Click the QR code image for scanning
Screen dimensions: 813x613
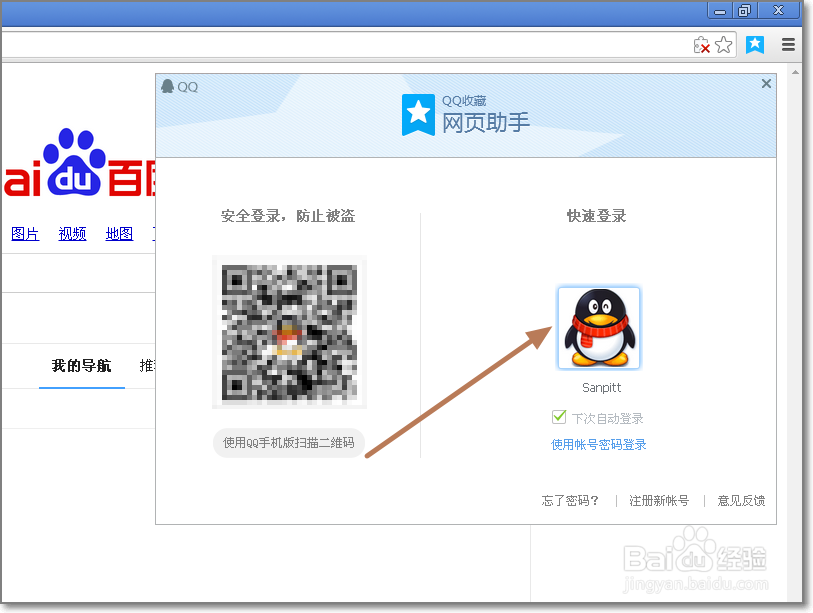[x=289, y=332]
